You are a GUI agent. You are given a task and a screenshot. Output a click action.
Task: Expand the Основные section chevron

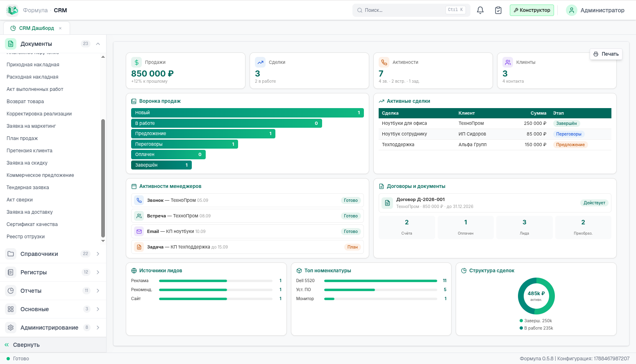click(x=98, y=309)
